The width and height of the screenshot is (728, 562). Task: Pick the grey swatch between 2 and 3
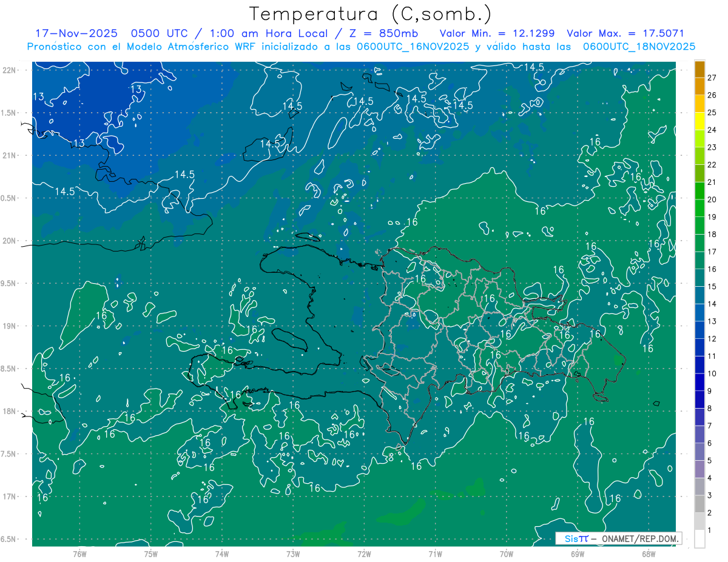pyautogui.click(x=700, y=504)
